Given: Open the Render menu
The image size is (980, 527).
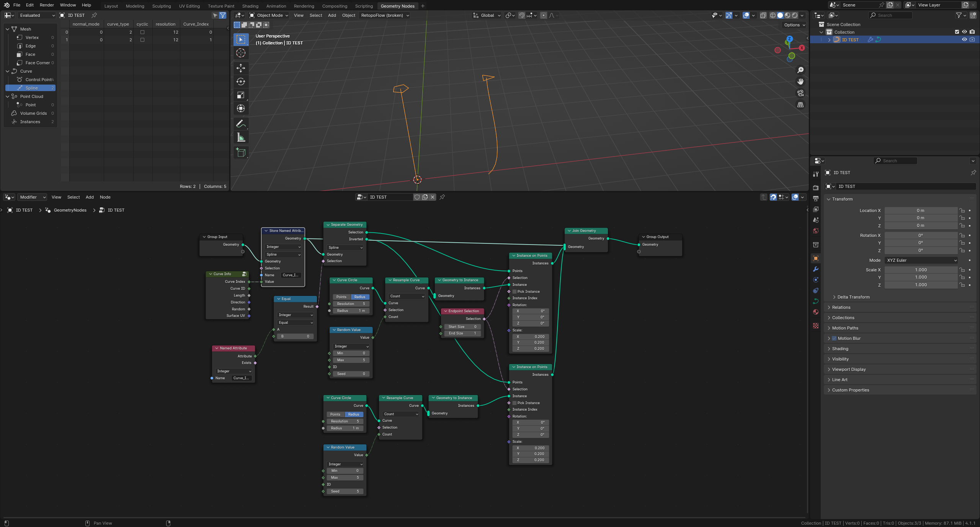Looking at the screenshot, I should [47, 5].
